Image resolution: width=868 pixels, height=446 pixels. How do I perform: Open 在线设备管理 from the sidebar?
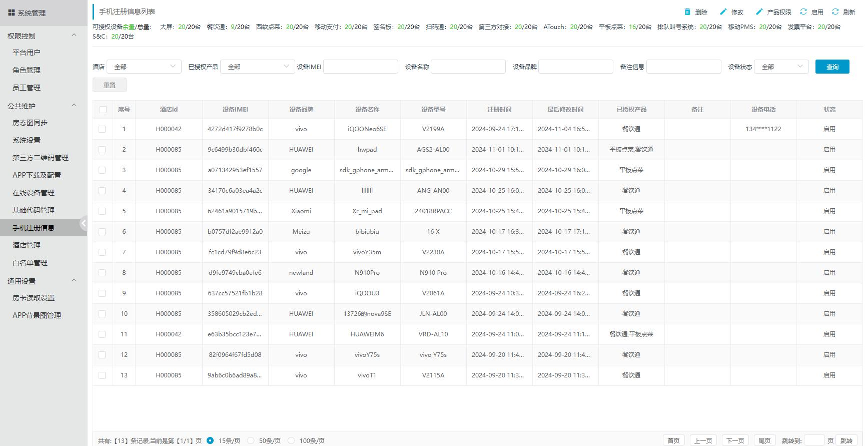[34, 193]
